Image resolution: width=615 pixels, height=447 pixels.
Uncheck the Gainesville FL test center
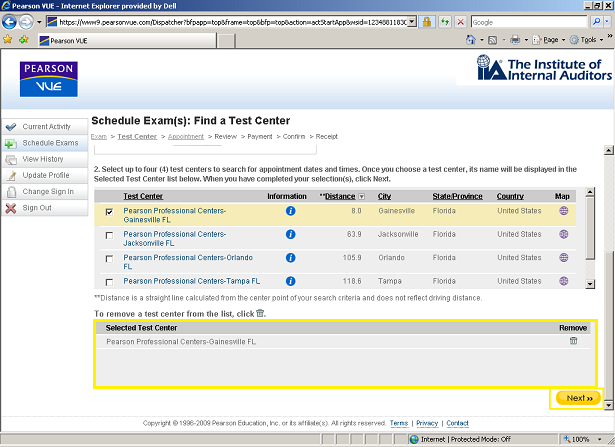pyautogui.click(x=109, y=212)
